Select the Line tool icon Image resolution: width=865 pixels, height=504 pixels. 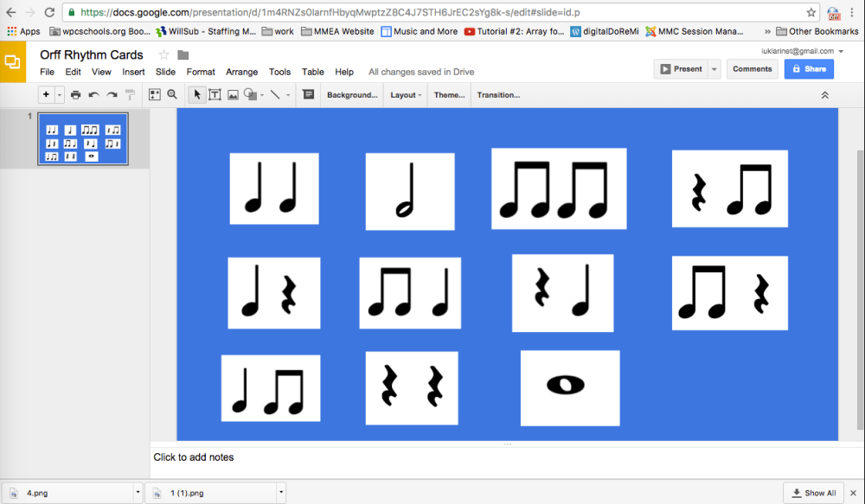pyautogui.click(x=275, y=95)
